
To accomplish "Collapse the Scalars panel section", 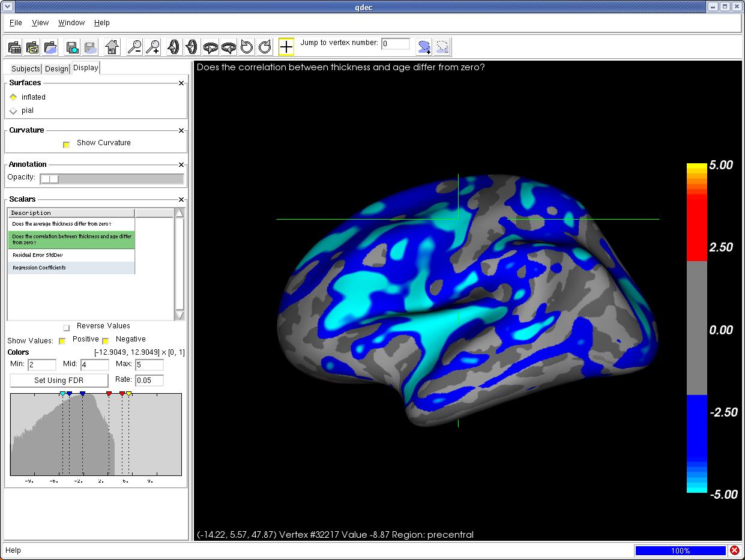I will point(181,199).
